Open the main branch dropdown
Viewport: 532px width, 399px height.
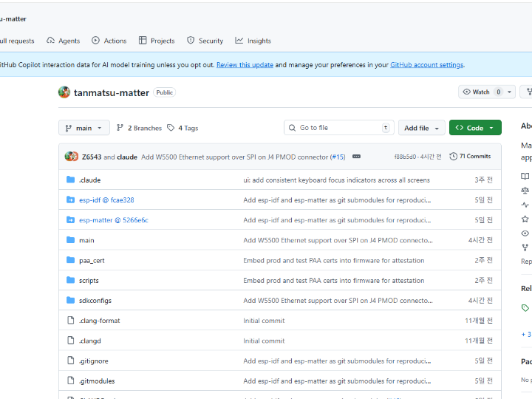pos(84,128)
